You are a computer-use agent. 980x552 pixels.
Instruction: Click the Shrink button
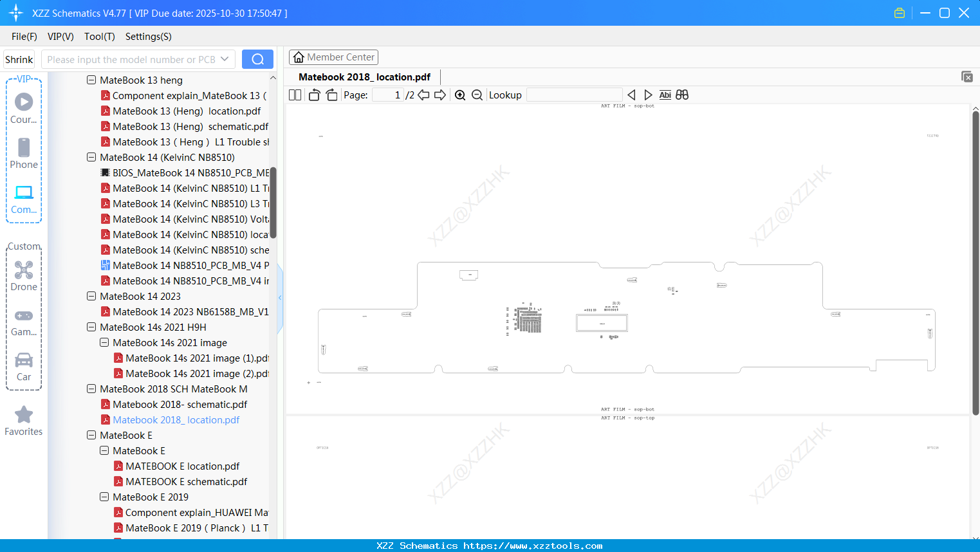tap(19, 59)
